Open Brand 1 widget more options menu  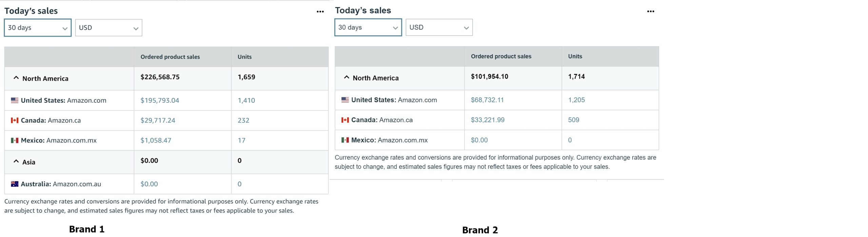pos(320,12)
